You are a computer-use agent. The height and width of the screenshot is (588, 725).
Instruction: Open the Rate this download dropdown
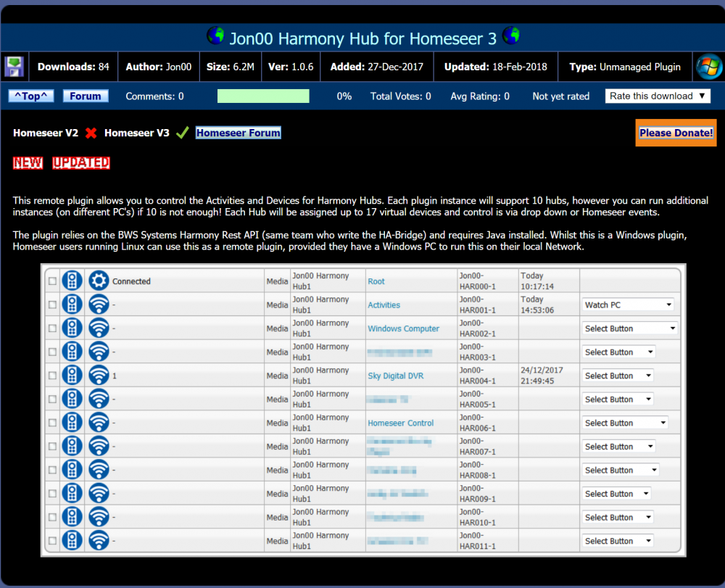pos(658,96)
